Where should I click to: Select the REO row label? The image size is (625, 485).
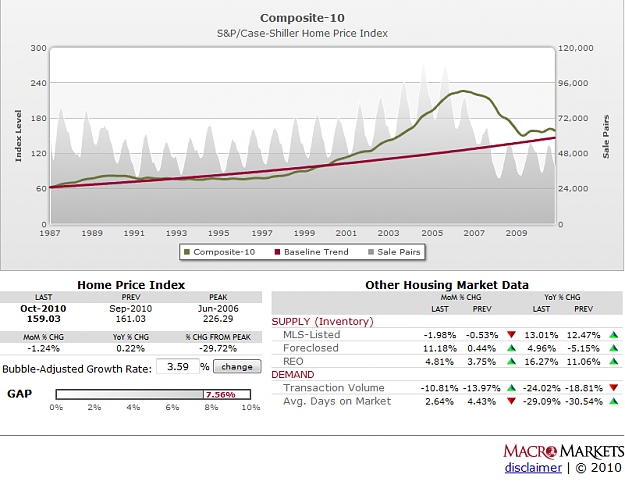[293, 361]
